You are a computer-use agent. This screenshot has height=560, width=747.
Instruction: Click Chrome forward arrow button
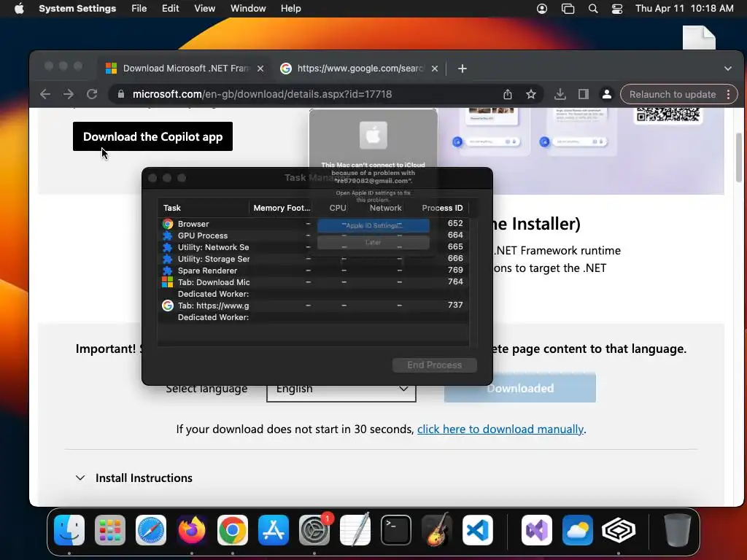click(69, 94)
